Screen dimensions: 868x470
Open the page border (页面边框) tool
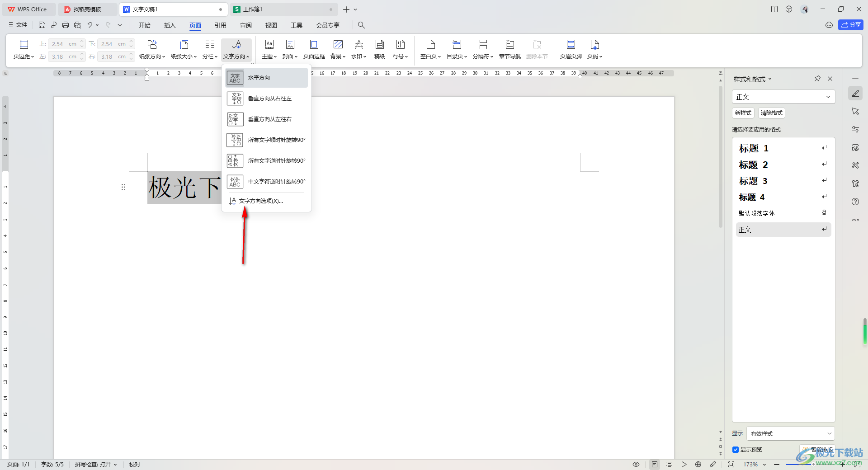point(314,49)
